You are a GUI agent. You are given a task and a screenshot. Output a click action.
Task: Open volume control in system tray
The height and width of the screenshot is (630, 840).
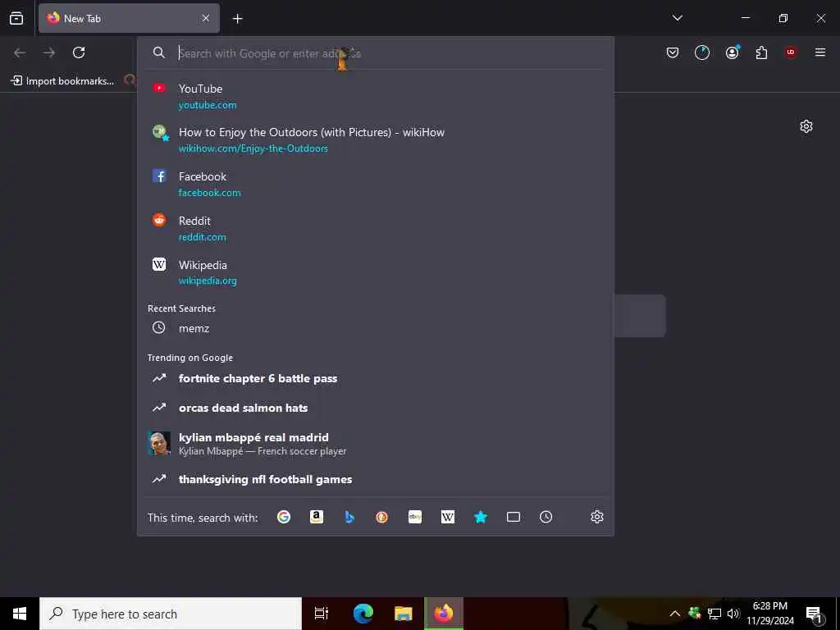click(733, 614)
